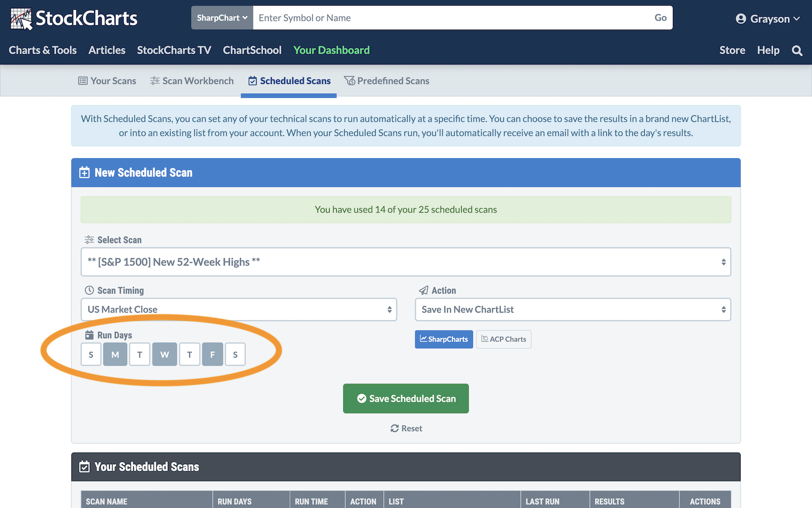This screenshot has height=508, width=812.
Task: Toggle Sunday in Run Days
Action: (x=91, y=355)
